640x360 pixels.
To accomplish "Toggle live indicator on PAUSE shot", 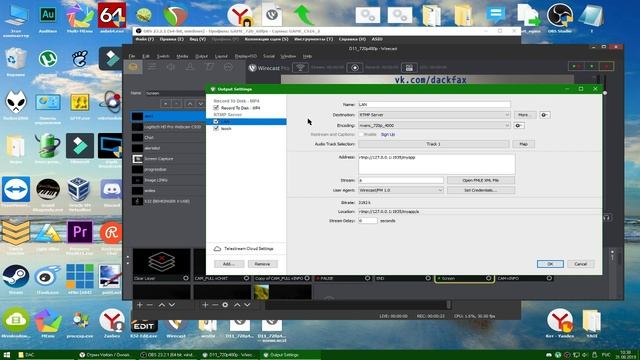I will 367,278.
